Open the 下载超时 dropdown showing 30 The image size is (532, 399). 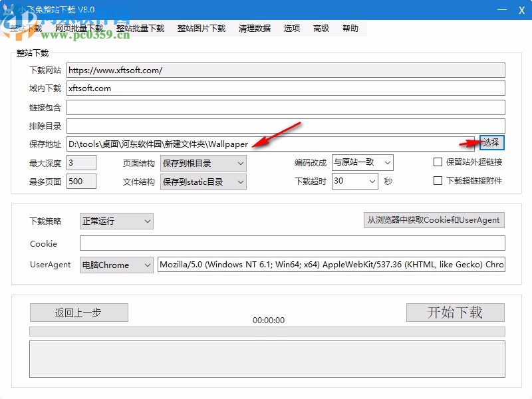coord(354,181)
